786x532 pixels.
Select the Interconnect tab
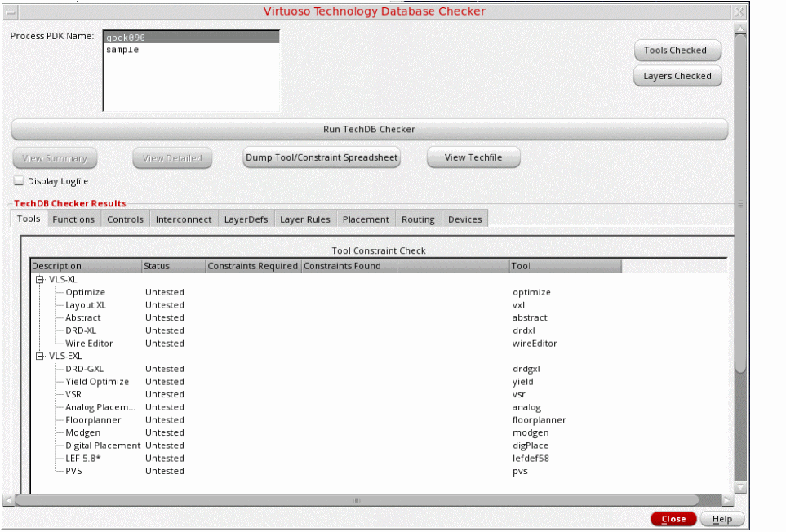(184, 219)
